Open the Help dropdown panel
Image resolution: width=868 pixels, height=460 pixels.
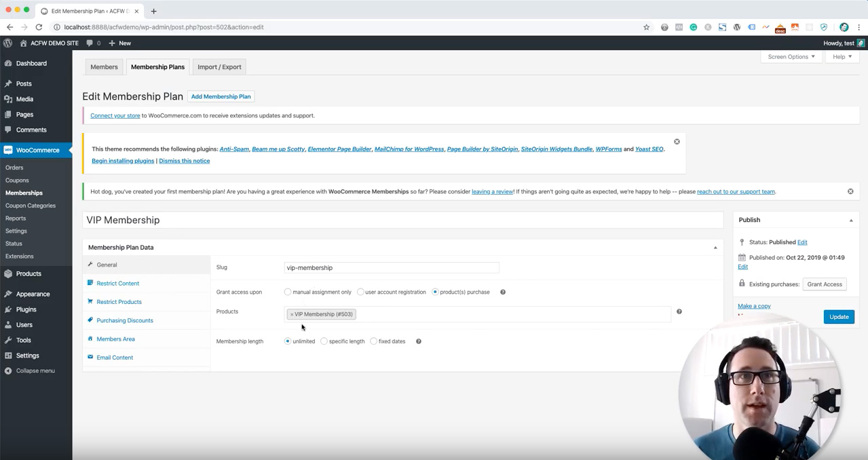pos(842,56)
